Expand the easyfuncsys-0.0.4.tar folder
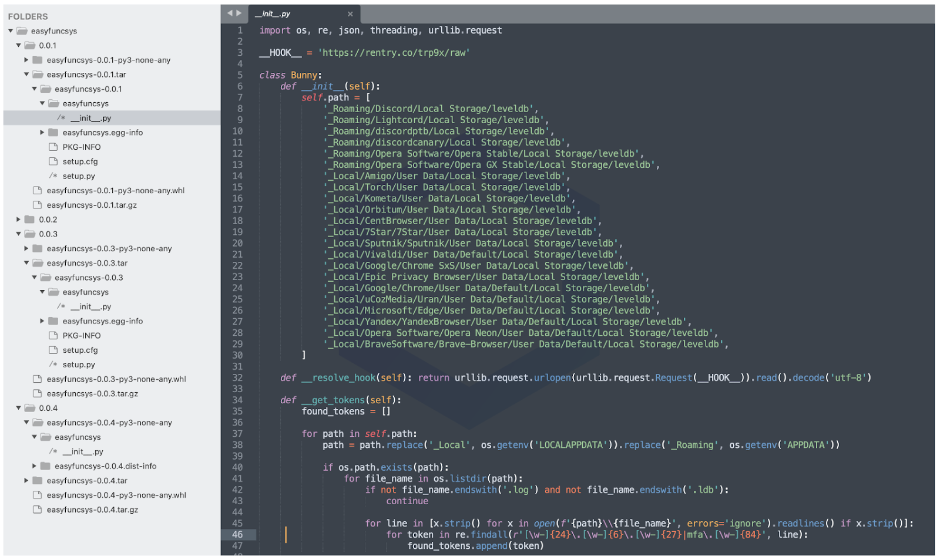 (26, 480)
